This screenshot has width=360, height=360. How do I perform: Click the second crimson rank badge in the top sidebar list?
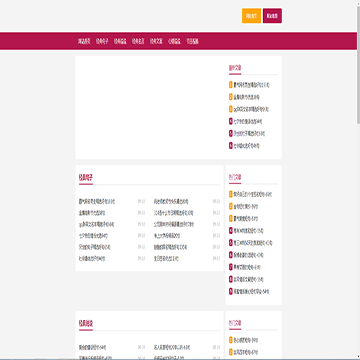point(231,134)
